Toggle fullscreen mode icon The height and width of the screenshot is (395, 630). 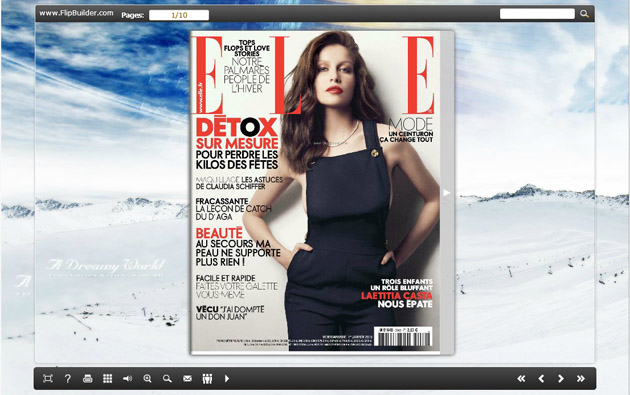point(48,379)
